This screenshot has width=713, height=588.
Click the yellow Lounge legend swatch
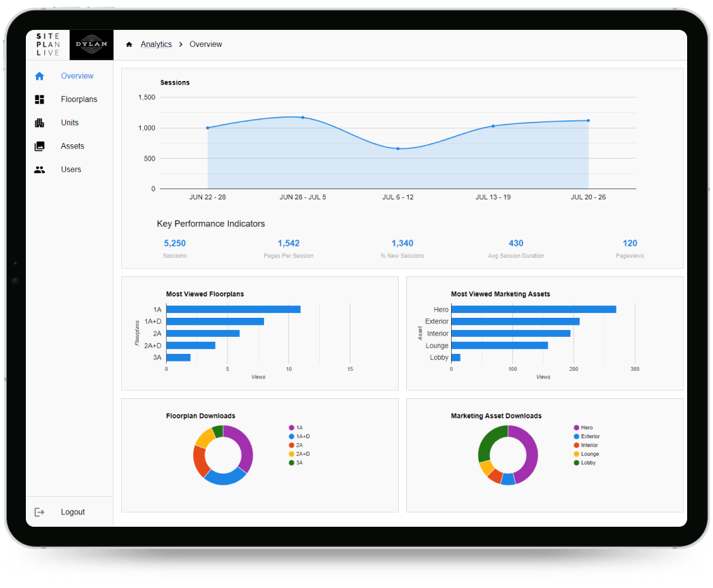click(x=576, y=454)
